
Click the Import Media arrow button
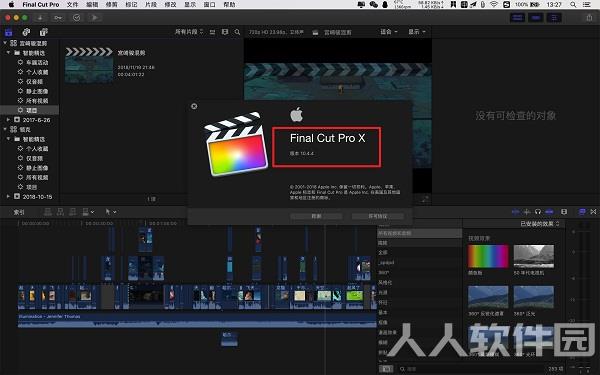(40, 18)
